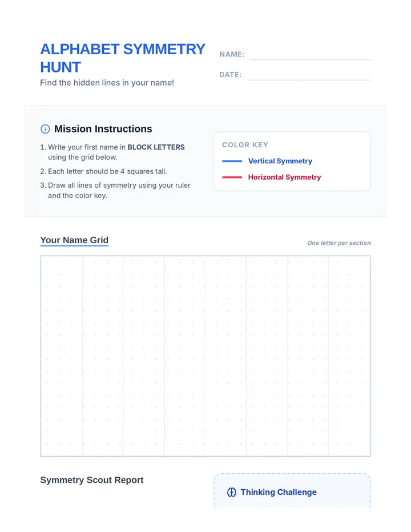
Task: Click the blue Vertical Symmetry line swatch
Action: [x=232, y=161]
